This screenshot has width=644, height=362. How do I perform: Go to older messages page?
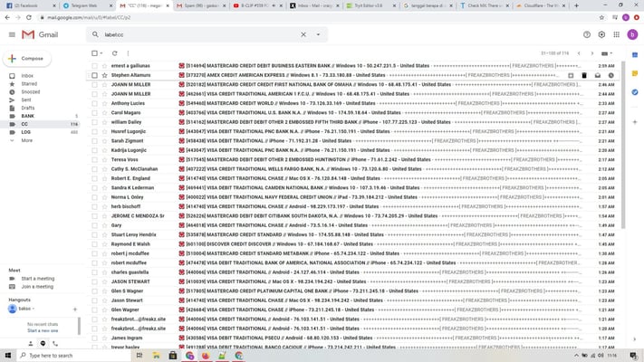coord(591,53)
